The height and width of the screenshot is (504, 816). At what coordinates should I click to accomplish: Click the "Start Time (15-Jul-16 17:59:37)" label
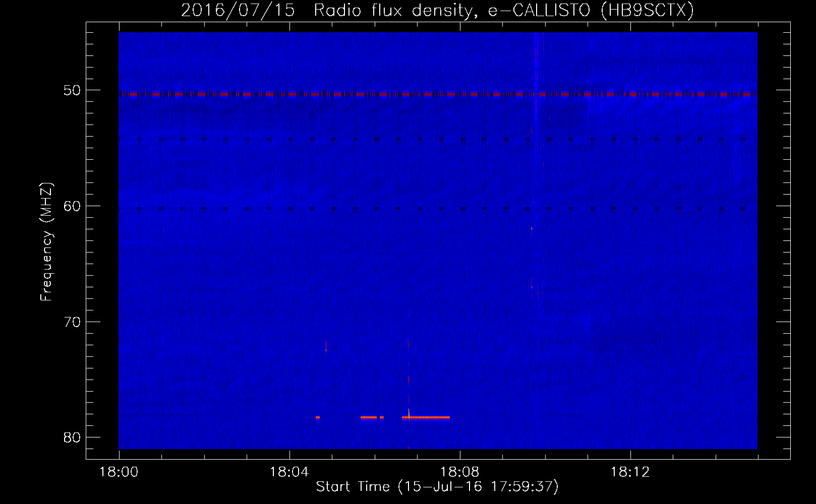pos(437,487)
